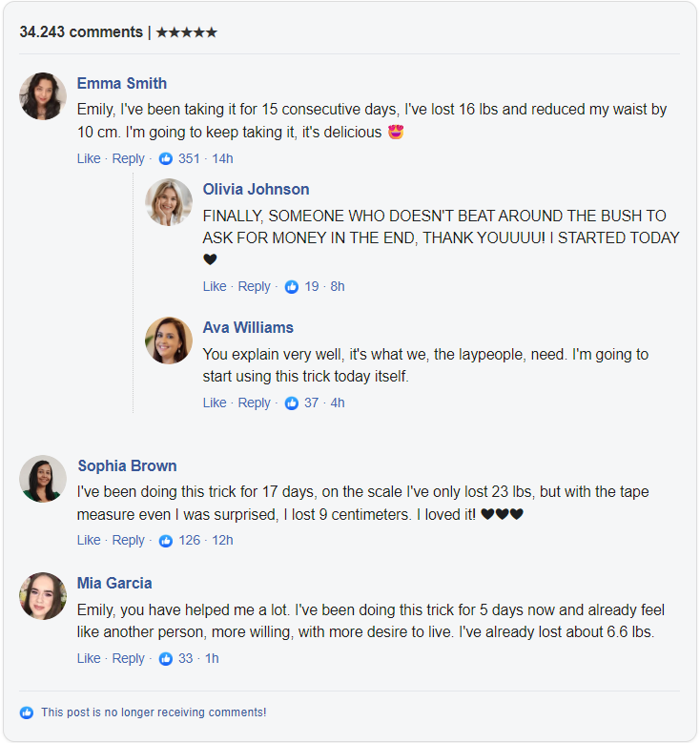This screenshot has height=743, width=700.
Task: Click thumbs-up icon on Mia Garcia's comment
Action: pos(166,658)
